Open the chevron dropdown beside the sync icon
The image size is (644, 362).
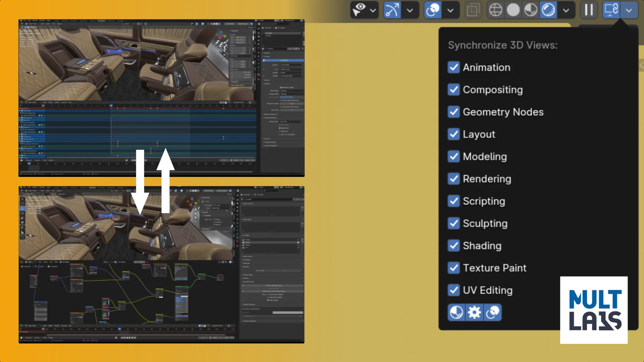pos(630,10)
